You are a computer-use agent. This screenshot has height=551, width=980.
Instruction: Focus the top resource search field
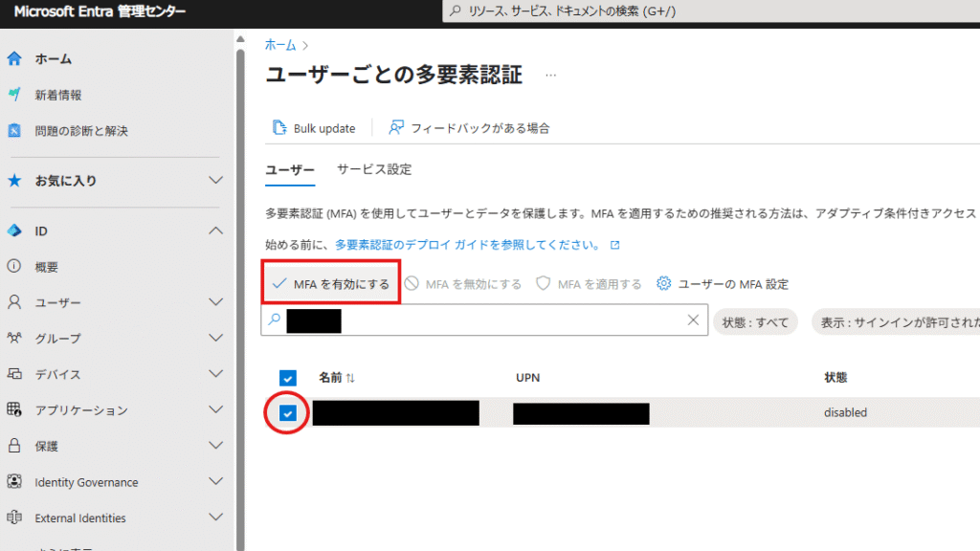click(x=711, y=11)
